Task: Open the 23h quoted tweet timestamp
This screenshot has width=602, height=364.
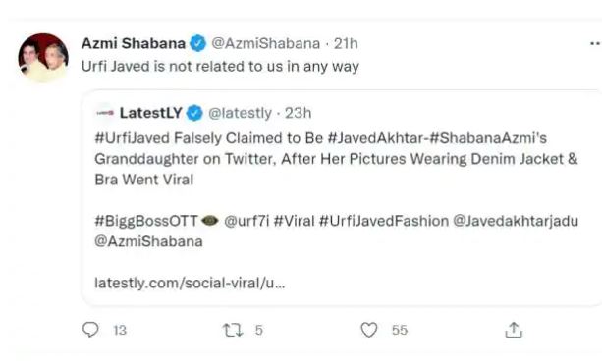Action: (x=298, y=113)
